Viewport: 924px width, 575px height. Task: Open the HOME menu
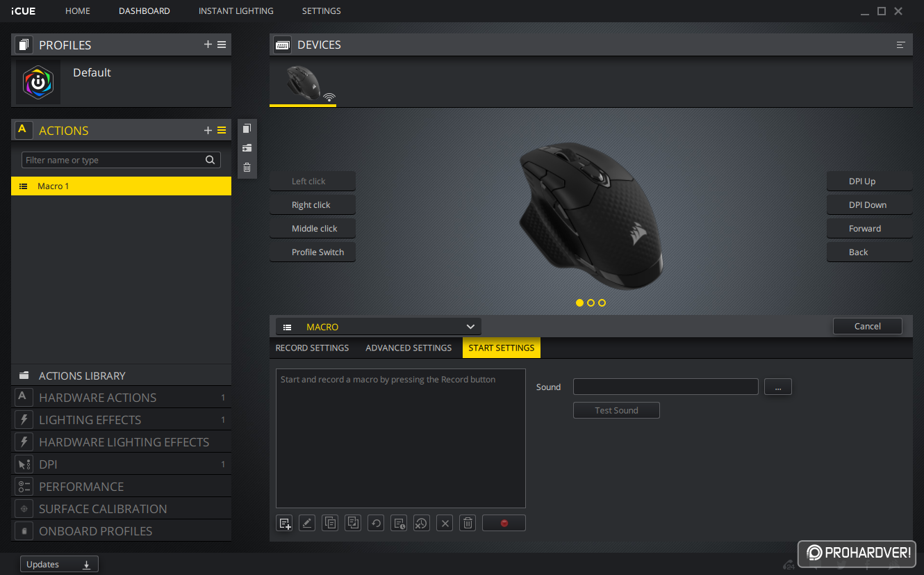(78, 11)
